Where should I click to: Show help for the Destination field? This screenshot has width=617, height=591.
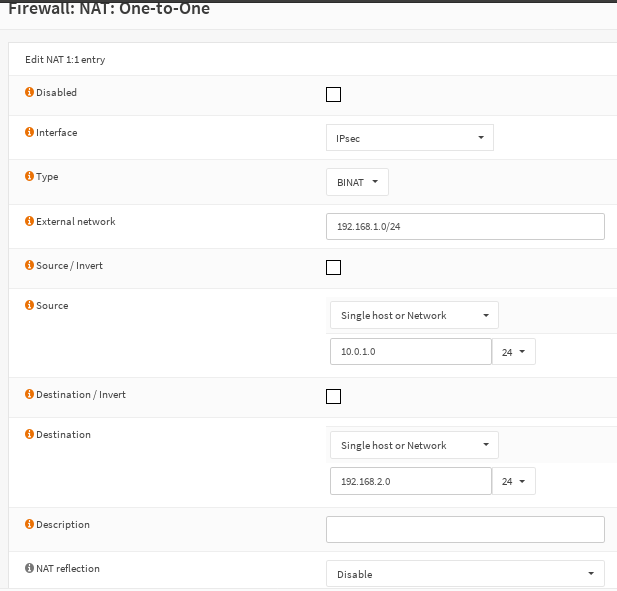tap(29, 435)
